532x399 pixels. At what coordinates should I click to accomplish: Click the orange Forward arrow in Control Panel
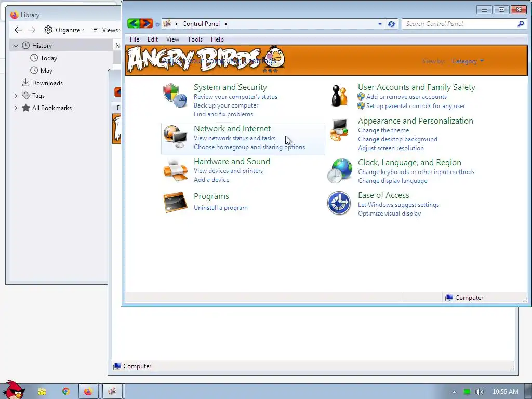(146, 23)
